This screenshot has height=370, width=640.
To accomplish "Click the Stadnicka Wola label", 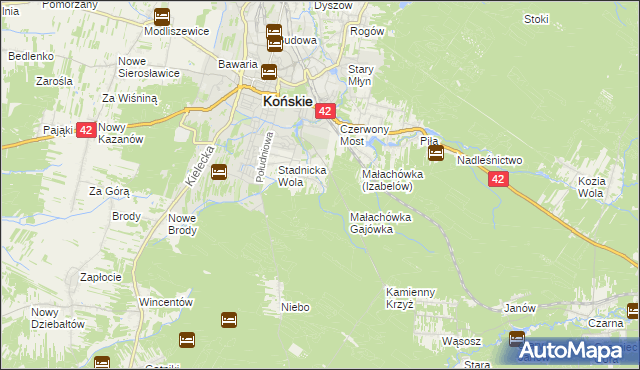I will (x=302, y=176).
